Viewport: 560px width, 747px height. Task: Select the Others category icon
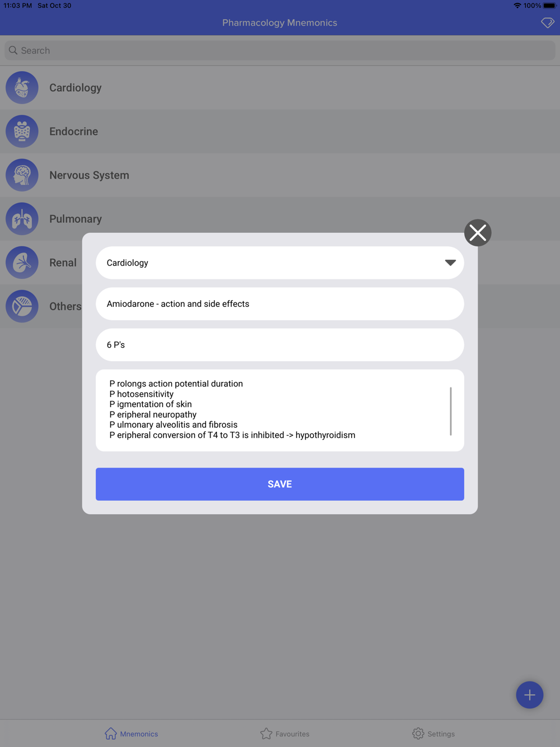click(x=22, y=306)
